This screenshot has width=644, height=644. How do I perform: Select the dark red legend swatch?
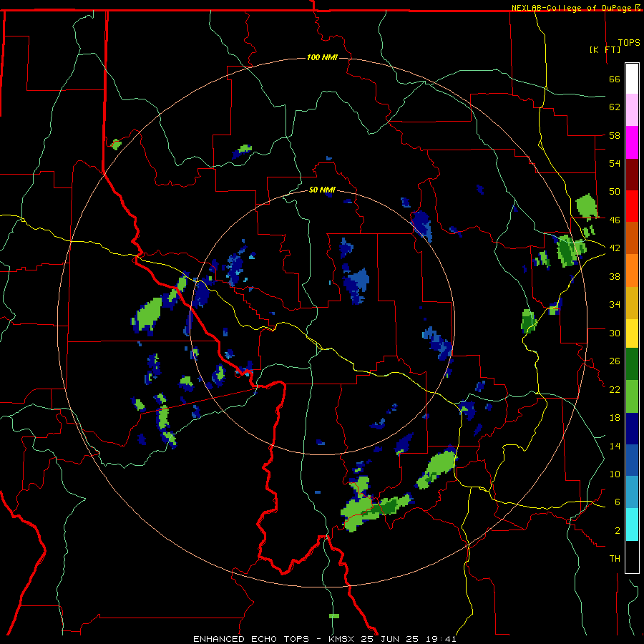[632, 175]
